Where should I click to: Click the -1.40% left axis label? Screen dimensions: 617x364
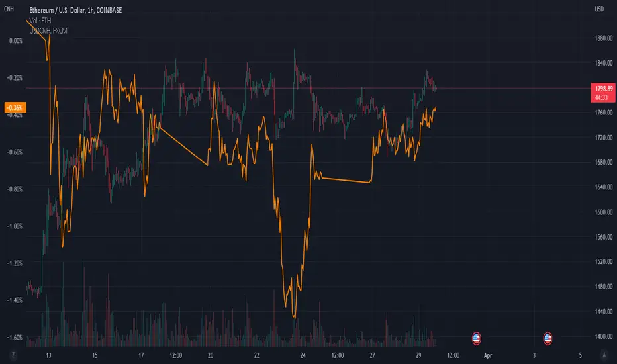(x=15, y=300)
